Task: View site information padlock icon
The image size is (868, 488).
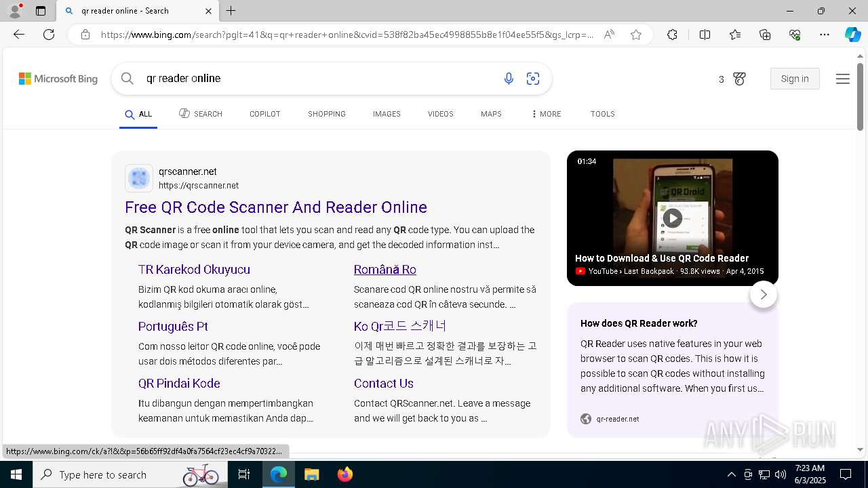Action: (x=85, y=35)
